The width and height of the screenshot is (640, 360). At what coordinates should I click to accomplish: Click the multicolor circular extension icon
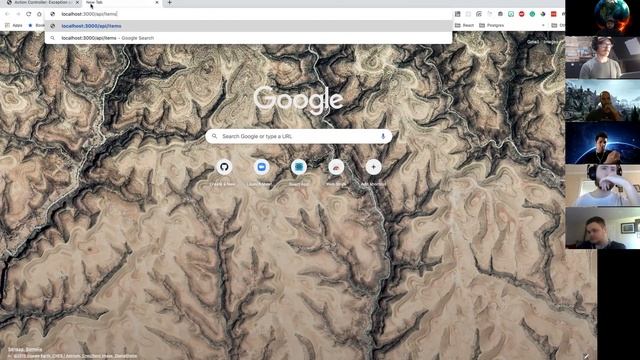543,14
